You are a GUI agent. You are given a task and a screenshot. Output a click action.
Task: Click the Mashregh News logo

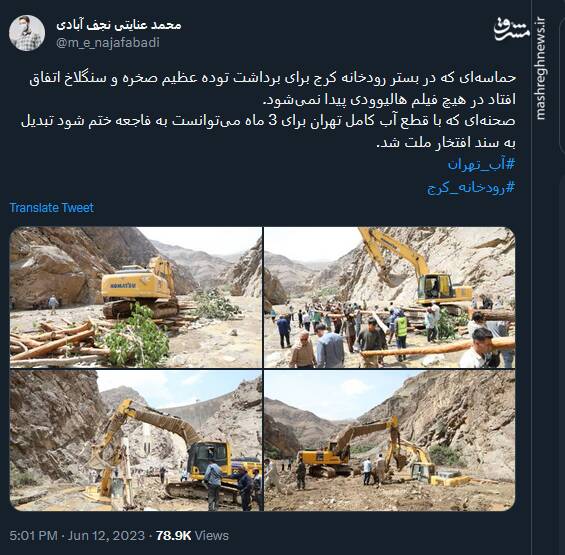512,29
